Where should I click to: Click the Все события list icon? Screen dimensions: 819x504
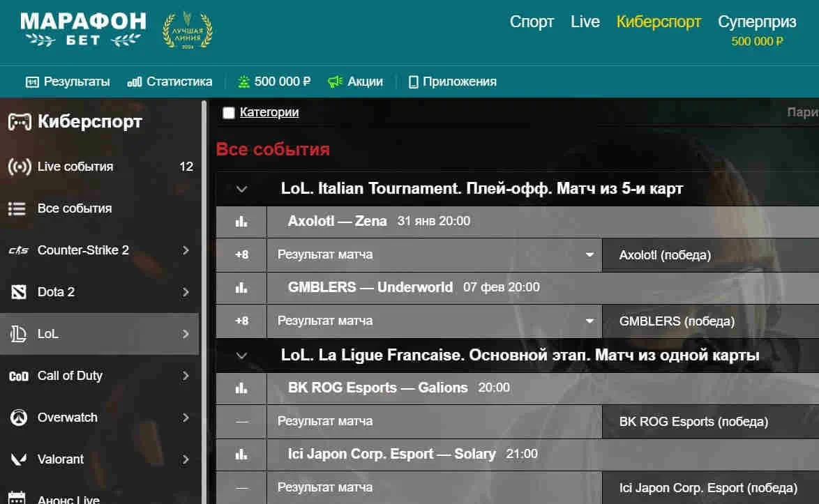click(17, 208)
